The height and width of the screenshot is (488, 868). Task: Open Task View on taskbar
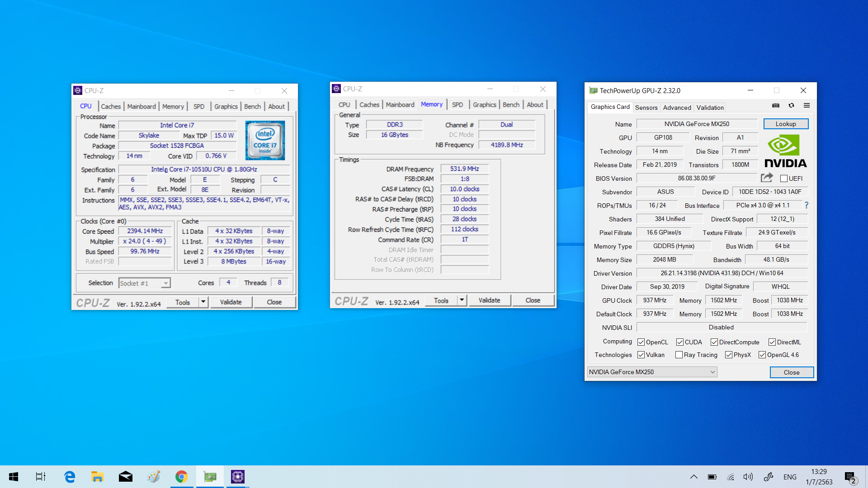pos(41,477)
